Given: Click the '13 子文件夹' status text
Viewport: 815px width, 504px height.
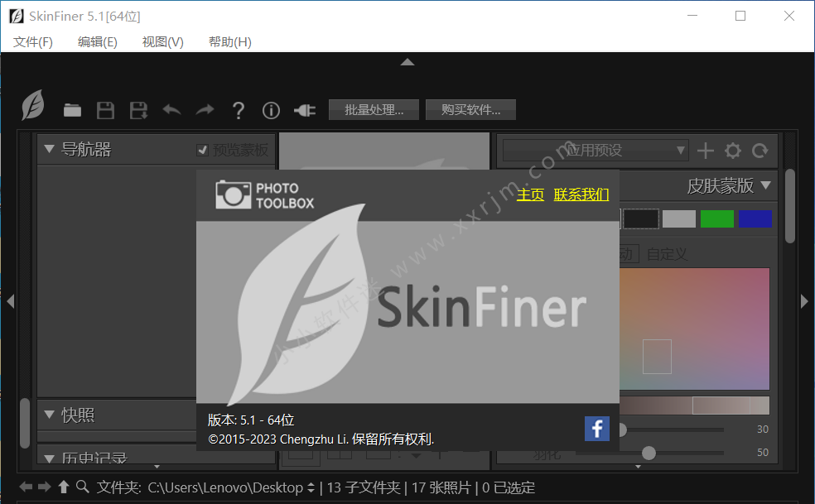Looking at the screenshot, I should [x=364, y=487].
